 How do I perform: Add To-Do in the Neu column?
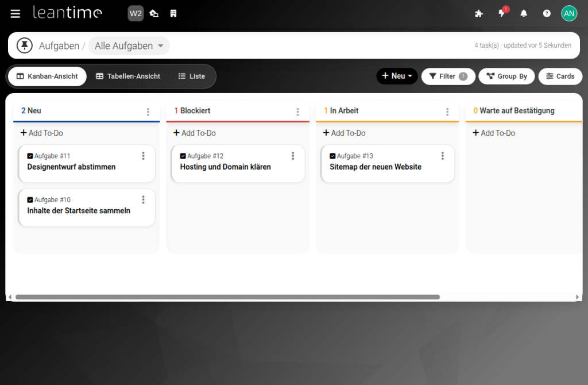click(x=41, y=133)
